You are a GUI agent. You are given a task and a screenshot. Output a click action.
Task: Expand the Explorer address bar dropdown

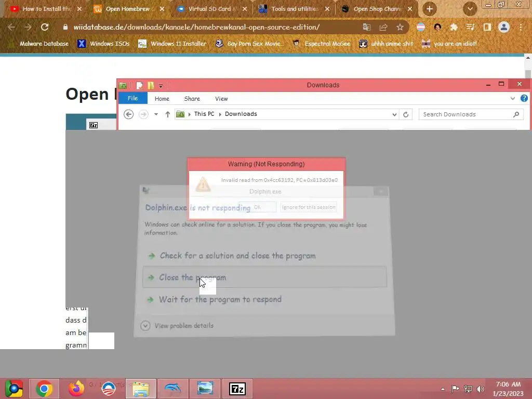[394, 114]
